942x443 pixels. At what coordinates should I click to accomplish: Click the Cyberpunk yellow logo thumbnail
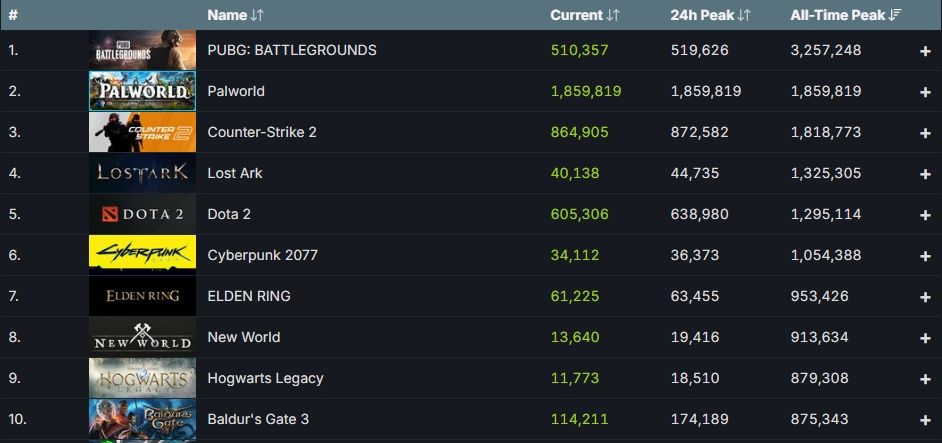142,255
